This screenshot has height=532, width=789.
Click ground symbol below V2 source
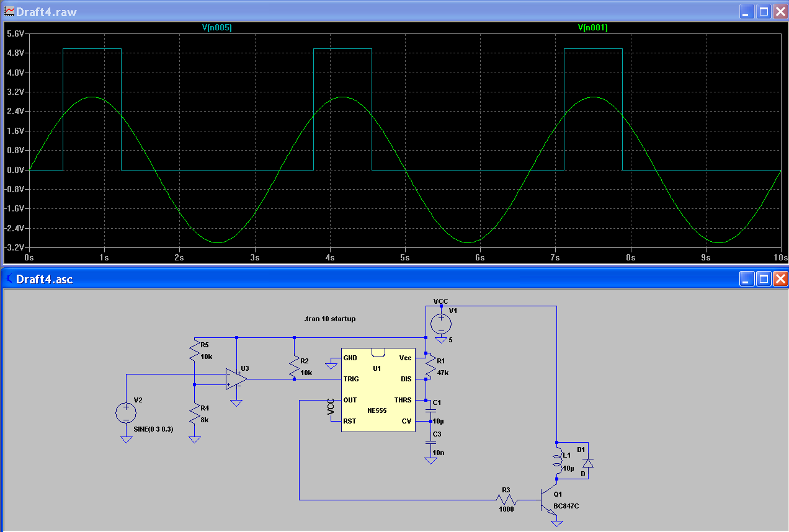click(126, 440)
